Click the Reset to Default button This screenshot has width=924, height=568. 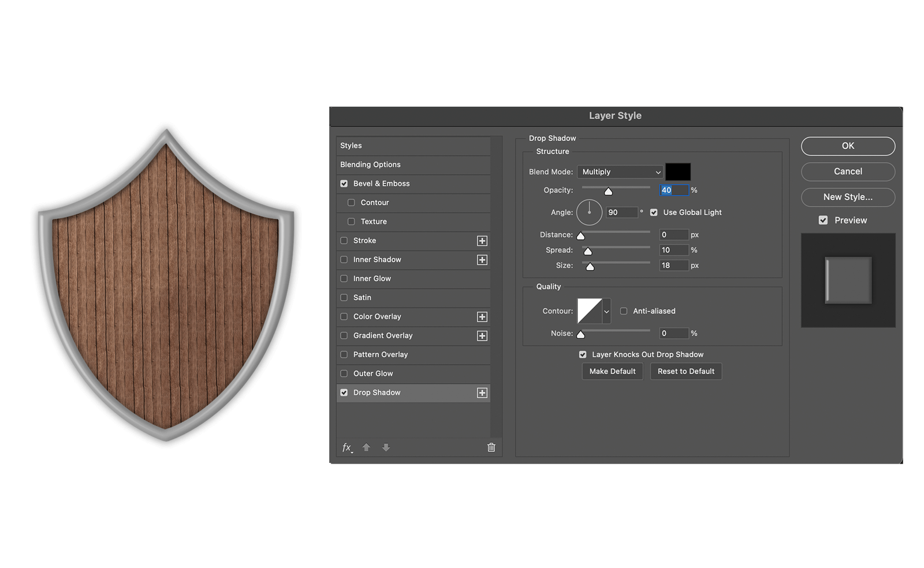pos(686,372)
